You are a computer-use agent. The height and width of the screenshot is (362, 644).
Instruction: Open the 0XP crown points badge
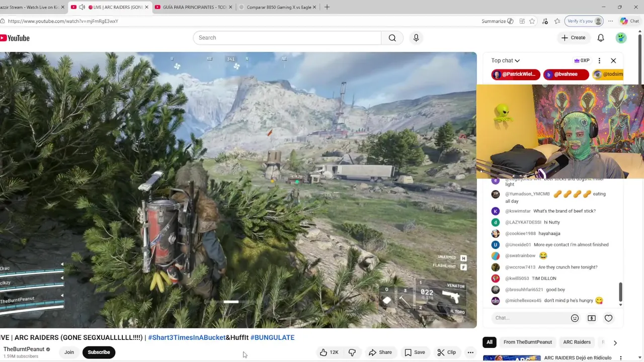tap(582, 60)
